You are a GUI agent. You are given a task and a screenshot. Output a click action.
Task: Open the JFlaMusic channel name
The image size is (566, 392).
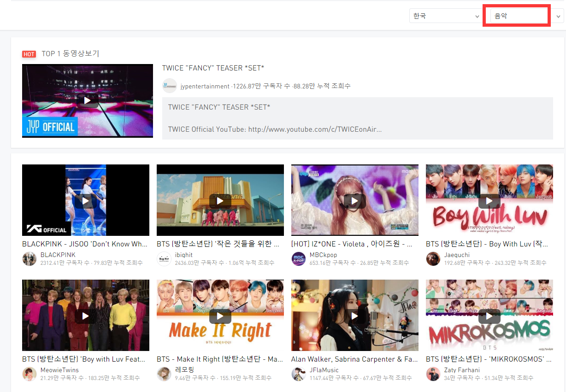pyautogui.click(x=324, y=370)
